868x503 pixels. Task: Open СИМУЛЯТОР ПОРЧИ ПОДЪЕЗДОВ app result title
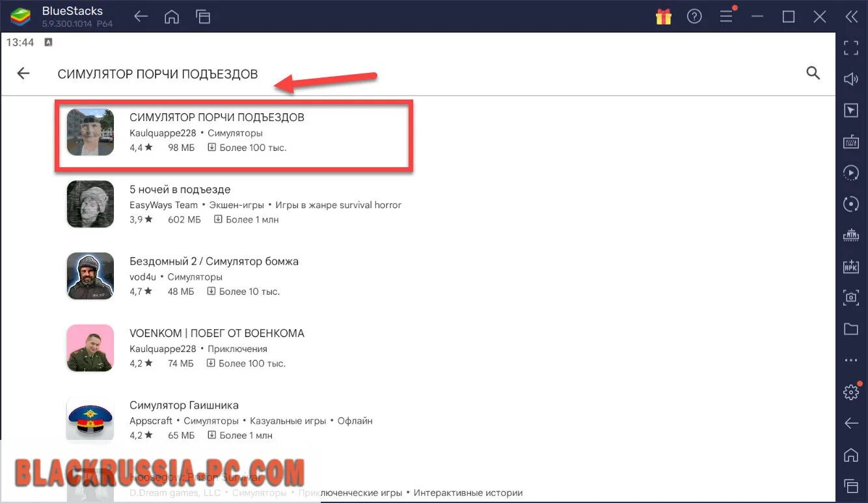[217, 117]
